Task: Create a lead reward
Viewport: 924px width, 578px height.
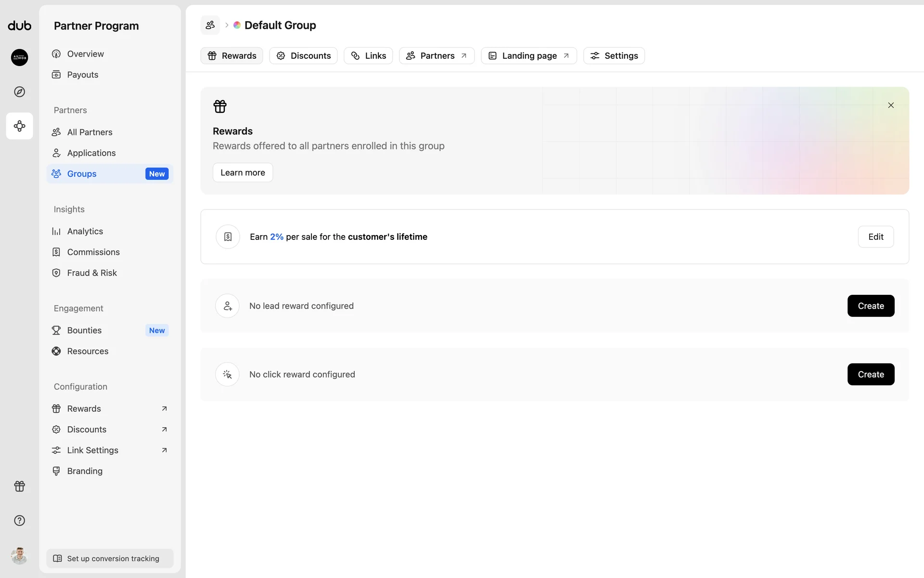Action: click(871, 306)
